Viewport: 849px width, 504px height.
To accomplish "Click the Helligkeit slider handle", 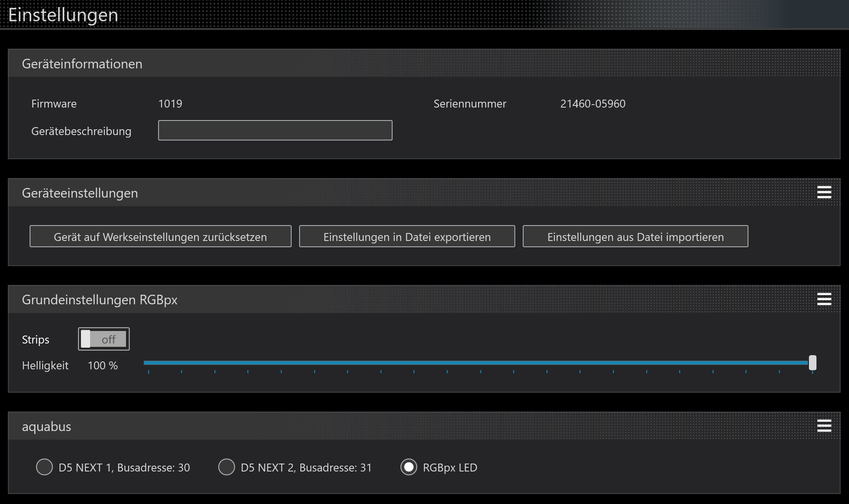I will [x=812, y=363].
